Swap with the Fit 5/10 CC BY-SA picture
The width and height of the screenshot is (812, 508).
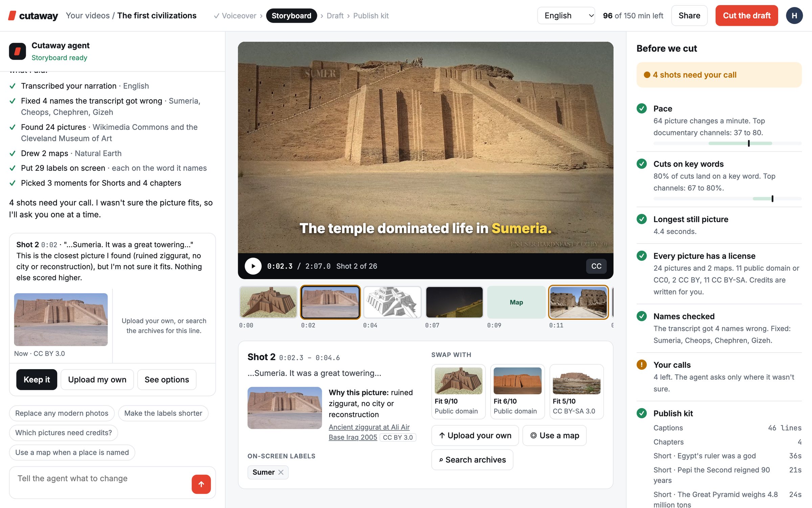click(577, 391)
